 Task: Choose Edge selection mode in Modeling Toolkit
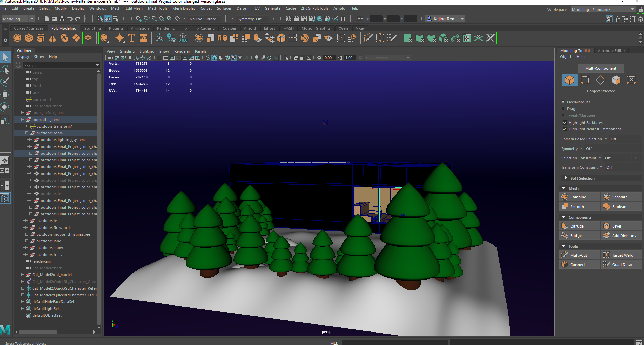click(x=600, y=80)
